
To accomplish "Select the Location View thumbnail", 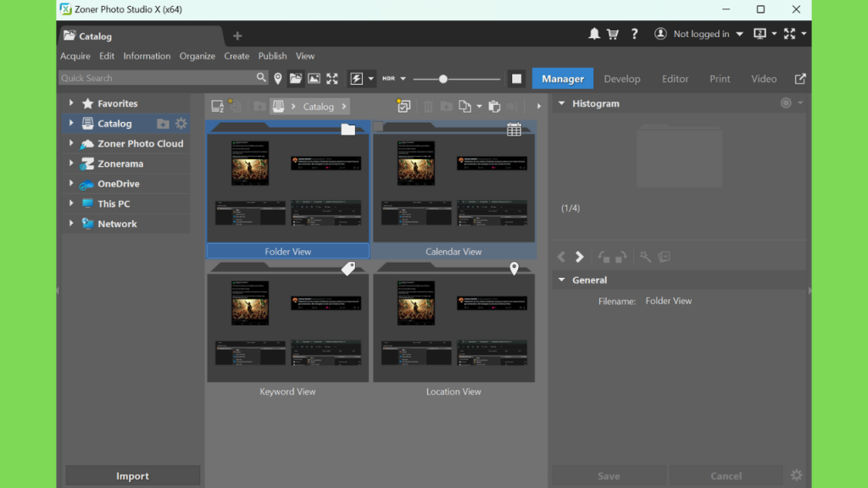I will tap(453, 330).
